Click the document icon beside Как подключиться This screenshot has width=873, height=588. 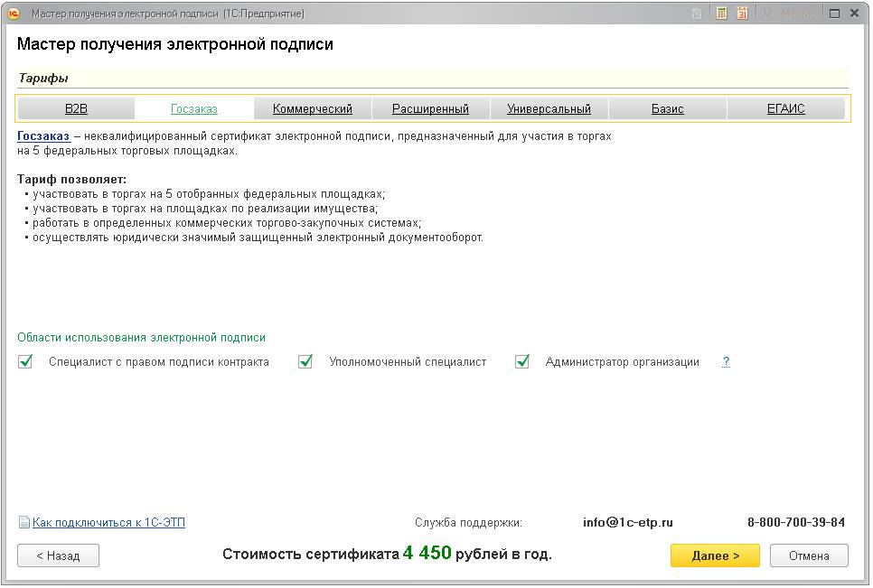(23, 522)
